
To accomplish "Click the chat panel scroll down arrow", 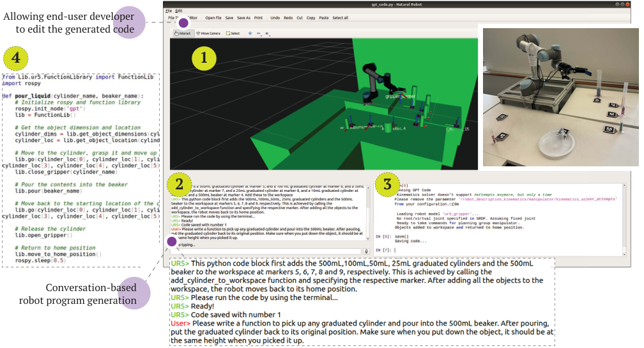I will pyautogui.click(x=368, y=238).
